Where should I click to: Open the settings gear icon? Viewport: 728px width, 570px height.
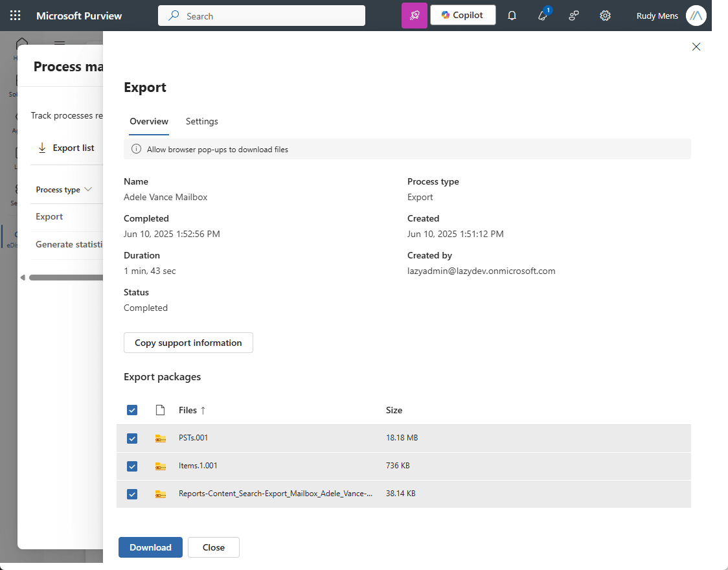[x=605, y=16]
